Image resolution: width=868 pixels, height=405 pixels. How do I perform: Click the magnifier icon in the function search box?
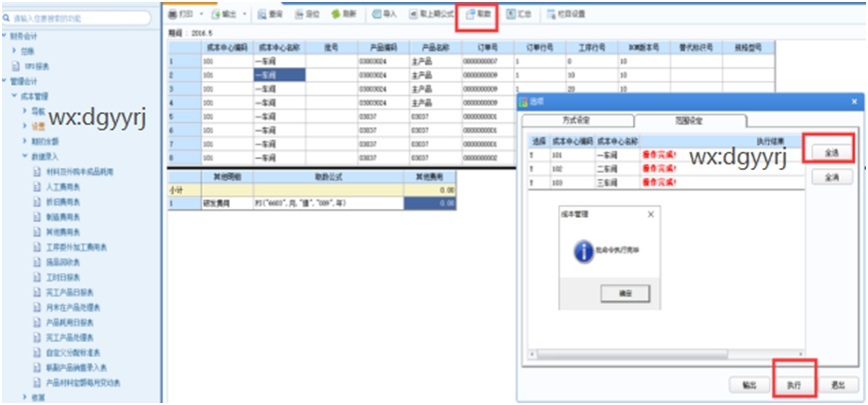click(7, 18)
